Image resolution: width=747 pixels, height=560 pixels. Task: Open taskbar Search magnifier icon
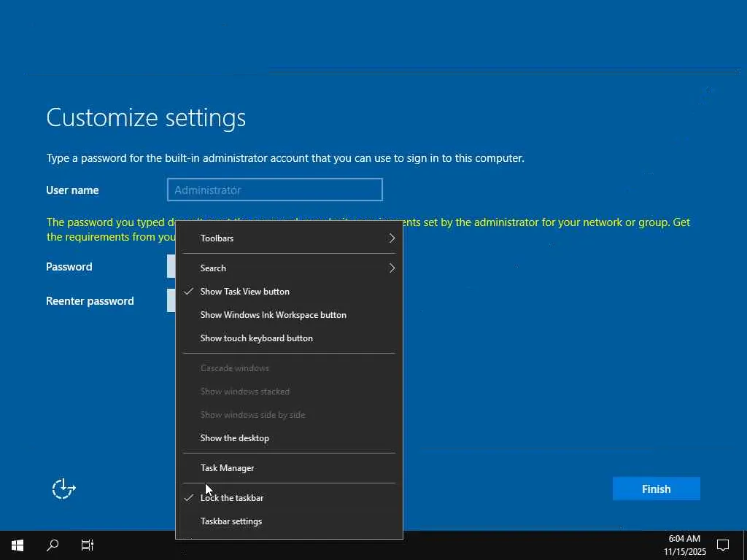click(x=53, y=545)
